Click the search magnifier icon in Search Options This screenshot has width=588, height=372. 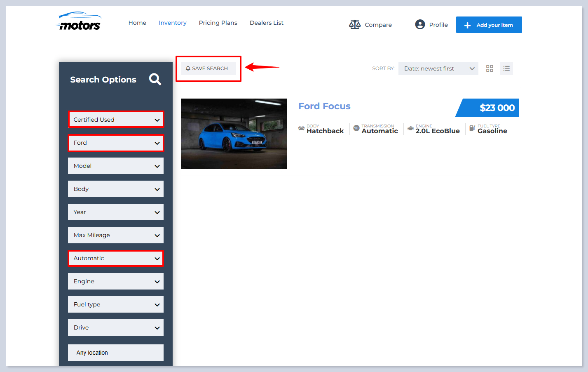click(x=155, y=79)
